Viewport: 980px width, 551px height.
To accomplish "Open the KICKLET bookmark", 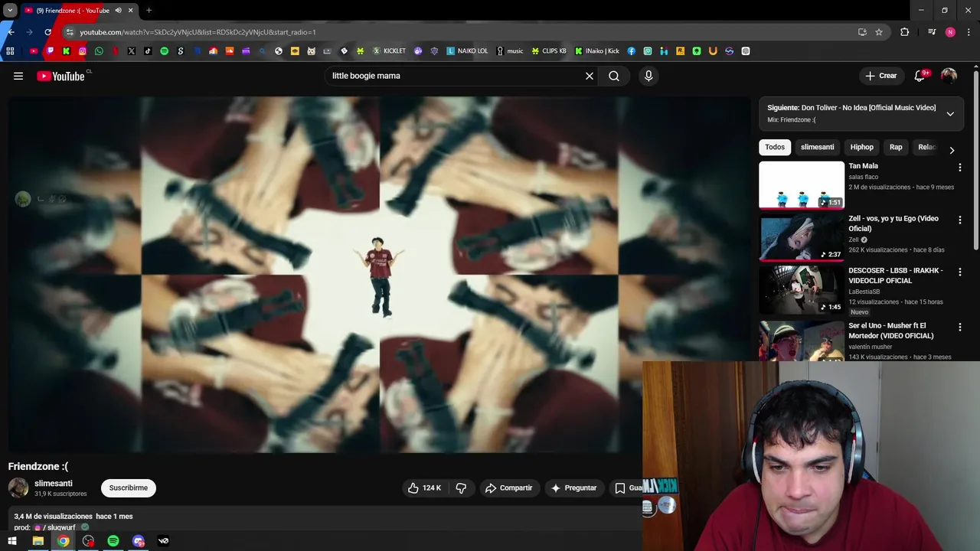I will 389,51.
